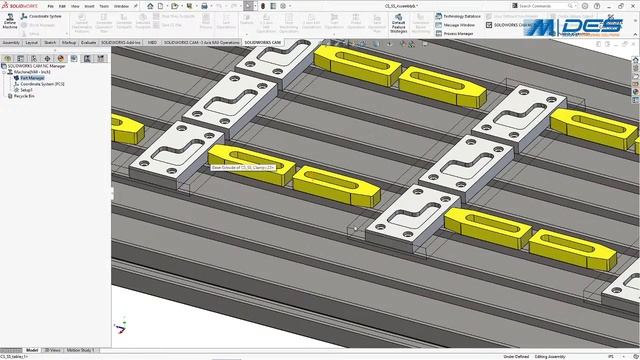Select the Motion Study 1 tab

click(x=80, y=350)
